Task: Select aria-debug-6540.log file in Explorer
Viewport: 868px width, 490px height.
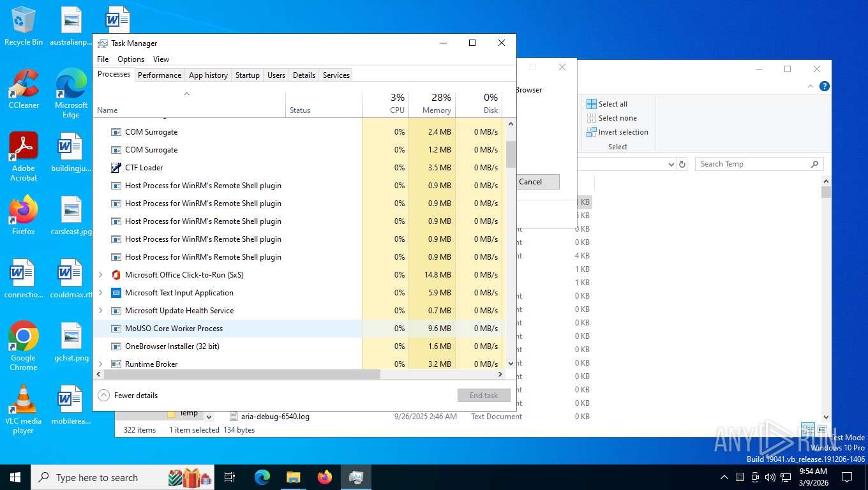Action: tap(275, 417)
